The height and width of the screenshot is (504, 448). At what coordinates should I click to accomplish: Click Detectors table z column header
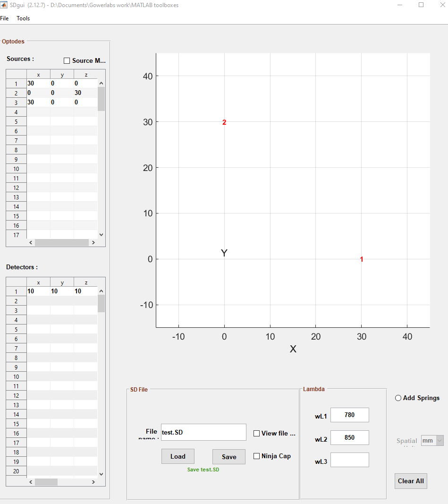pyautogui.click(x=86, y=282)
